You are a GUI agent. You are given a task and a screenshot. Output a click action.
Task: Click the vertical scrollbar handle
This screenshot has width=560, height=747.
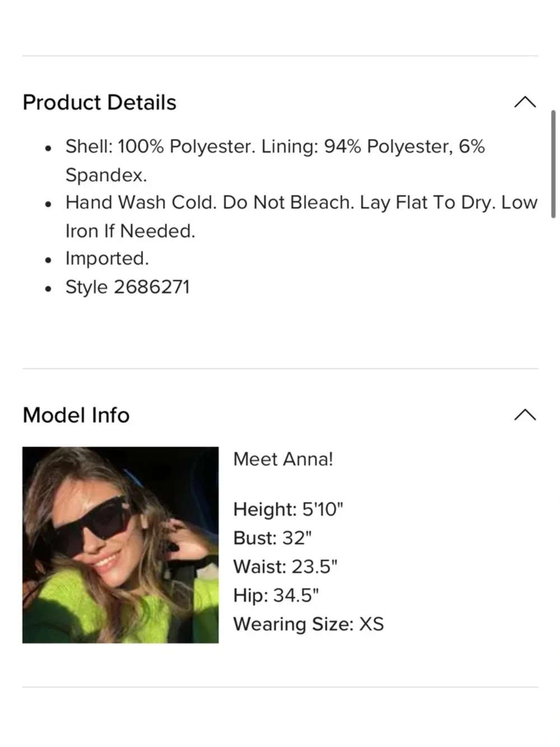553,164
